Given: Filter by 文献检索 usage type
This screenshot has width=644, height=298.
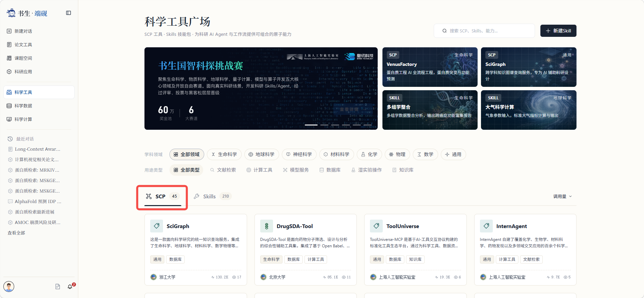Looking at the screenshot, I should click(223, 170).
